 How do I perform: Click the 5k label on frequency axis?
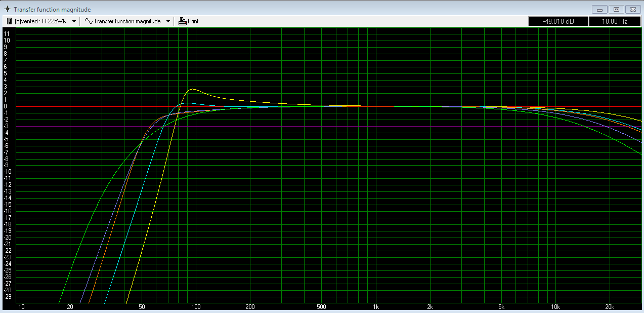[502, 307]
